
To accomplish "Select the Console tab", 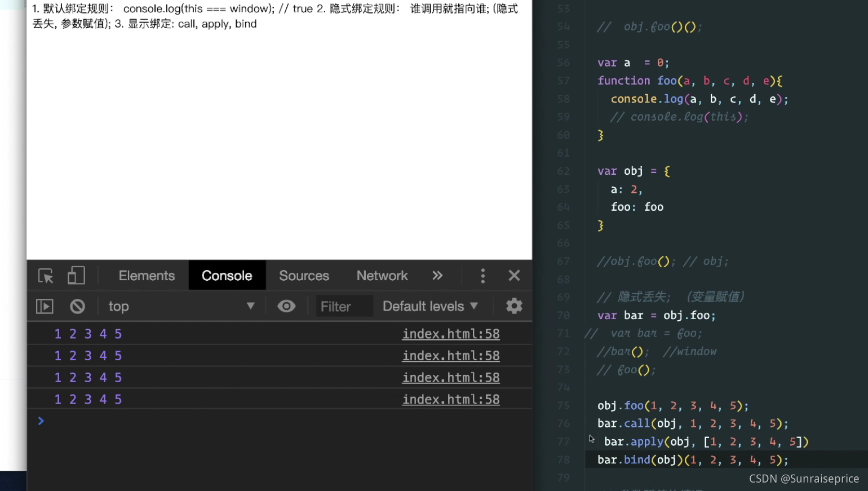I will coord(227,276).
